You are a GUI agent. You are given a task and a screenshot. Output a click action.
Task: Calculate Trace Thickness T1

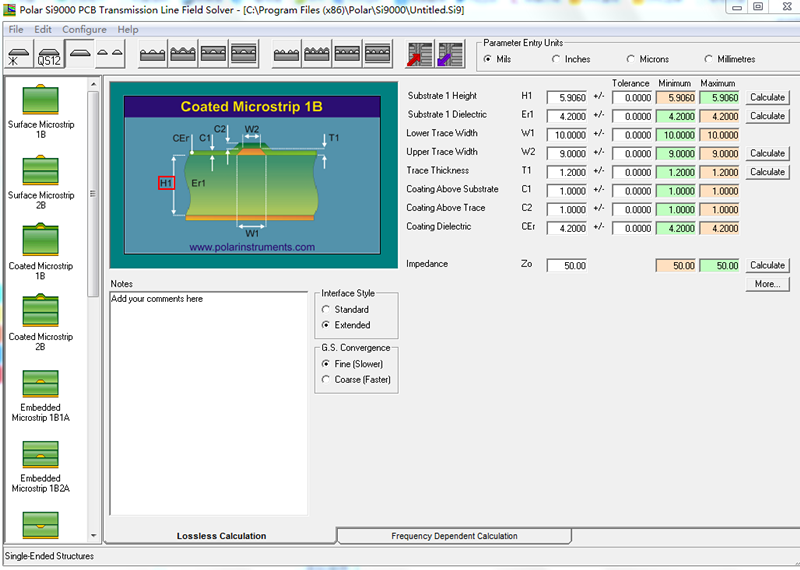[767, 172]
